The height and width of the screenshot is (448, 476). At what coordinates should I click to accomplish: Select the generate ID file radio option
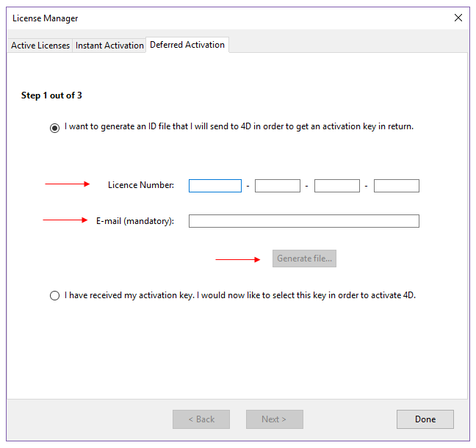point(55,128)
